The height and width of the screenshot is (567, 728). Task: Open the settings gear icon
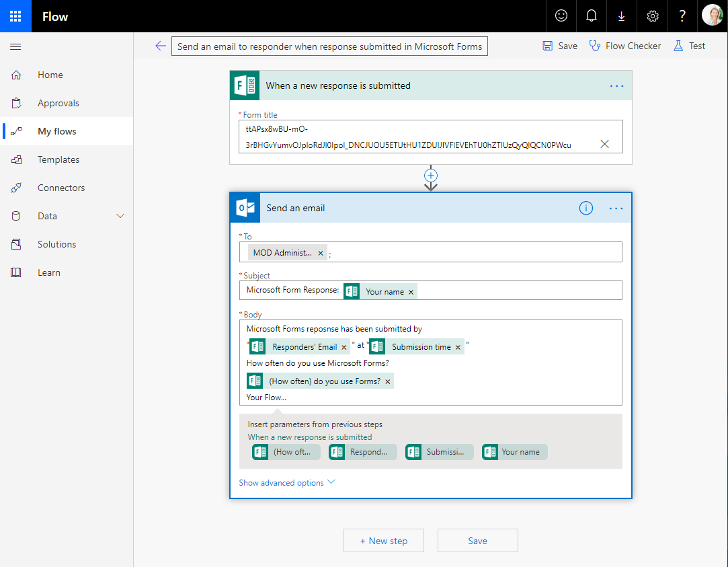(x=653, y=16)
